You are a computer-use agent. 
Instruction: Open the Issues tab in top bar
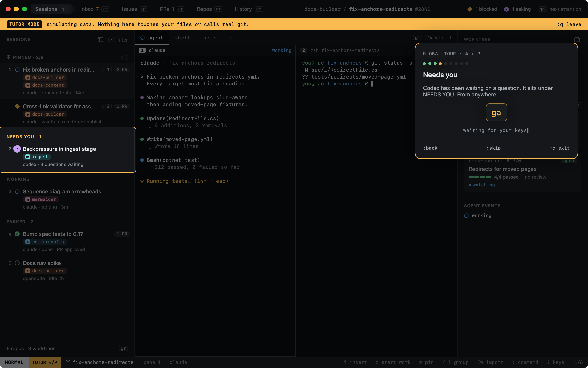135,9
